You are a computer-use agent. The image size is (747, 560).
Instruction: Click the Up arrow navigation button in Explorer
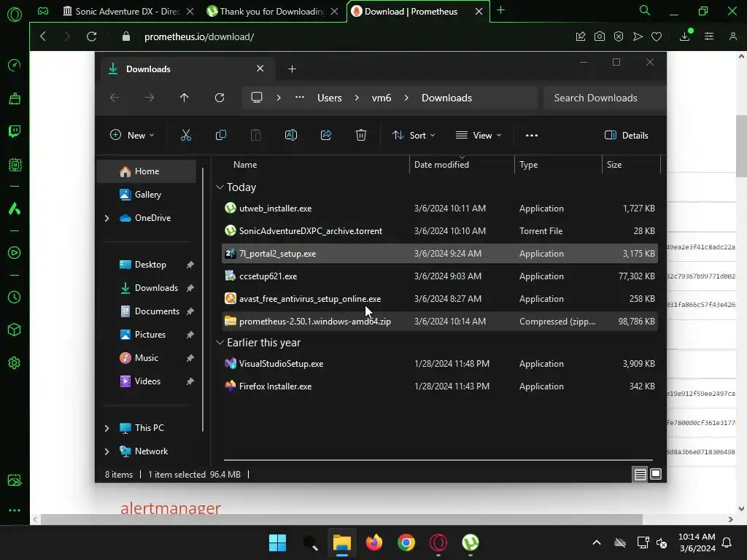(x=185, y=98)
